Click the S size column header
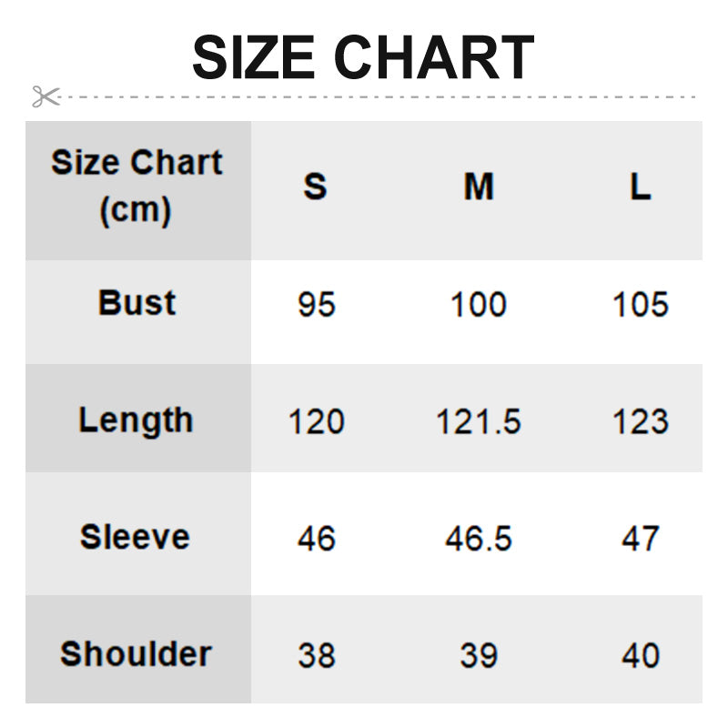 click(x=315, y=187)
